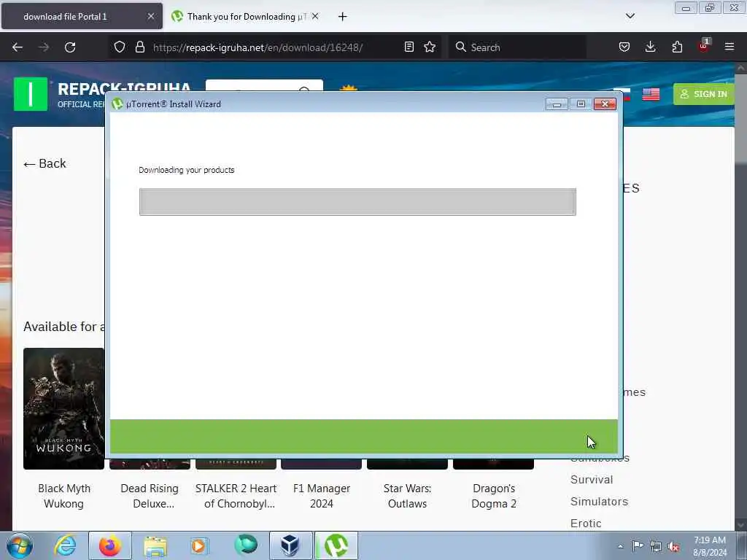The height and width of the screenshot is (560, 747).
Task: Select Simulators genre in sidebar
Action: coord(600,502)
